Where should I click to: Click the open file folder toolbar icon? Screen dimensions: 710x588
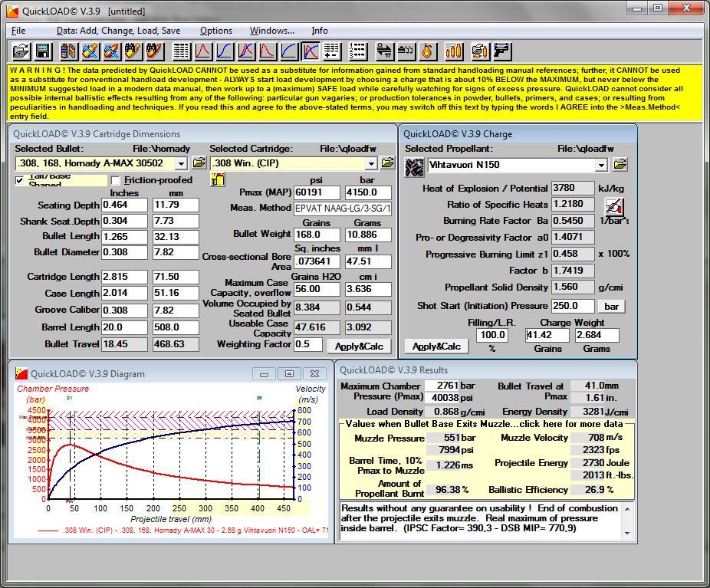point(21,51)
